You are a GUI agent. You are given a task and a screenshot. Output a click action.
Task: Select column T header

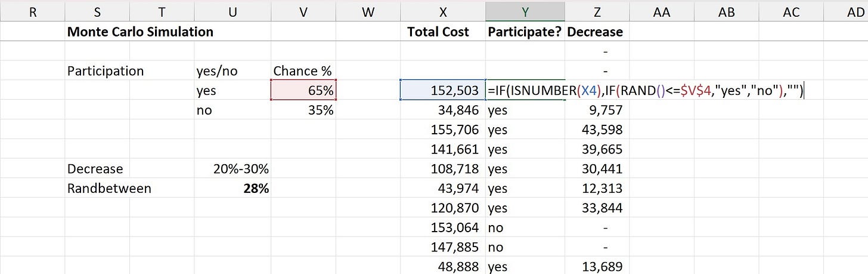(x=162, y=11)
